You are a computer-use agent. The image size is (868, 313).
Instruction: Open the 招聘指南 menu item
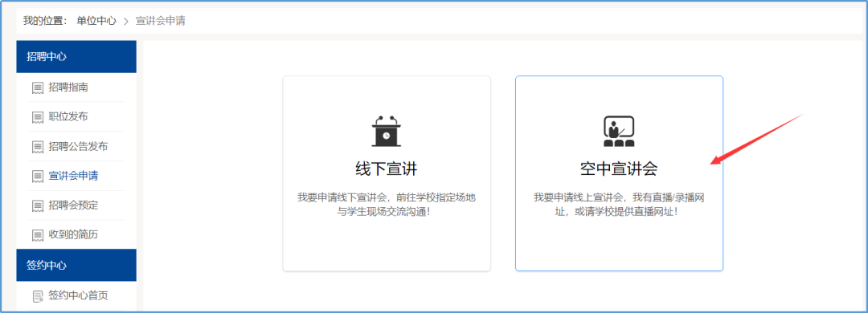[x=68, y=87]
